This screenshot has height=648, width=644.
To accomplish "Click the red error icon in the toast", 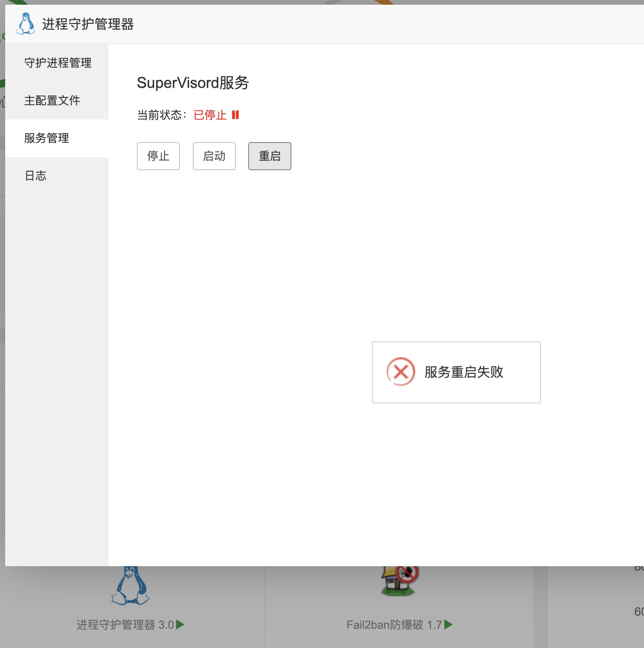I will pos(401,372).
